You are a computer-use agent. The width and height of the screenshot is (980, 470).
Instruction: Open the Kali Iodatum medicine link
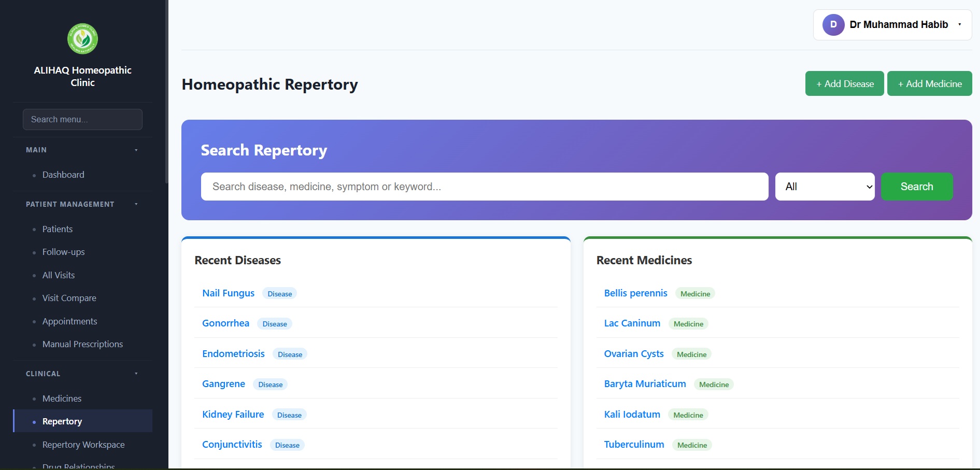(632, 415)
